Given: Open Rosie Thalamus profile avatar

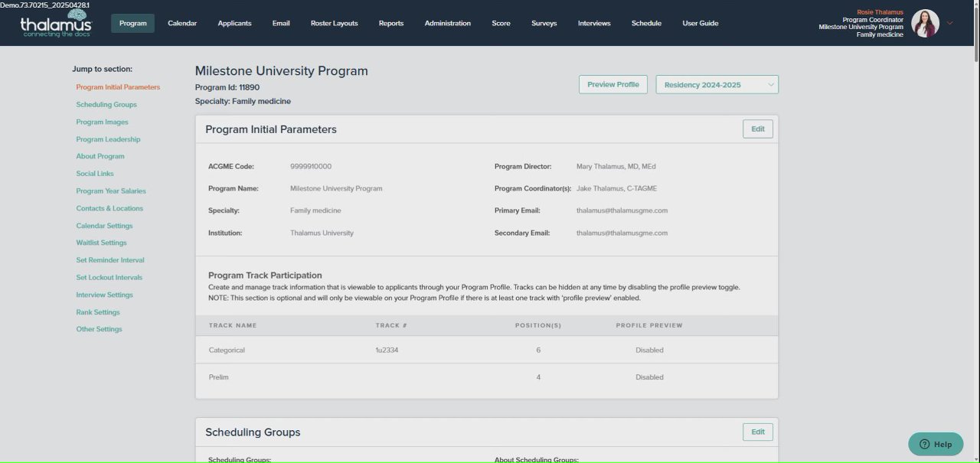Looking at the screenshot, I should click(x=925, y=23).
